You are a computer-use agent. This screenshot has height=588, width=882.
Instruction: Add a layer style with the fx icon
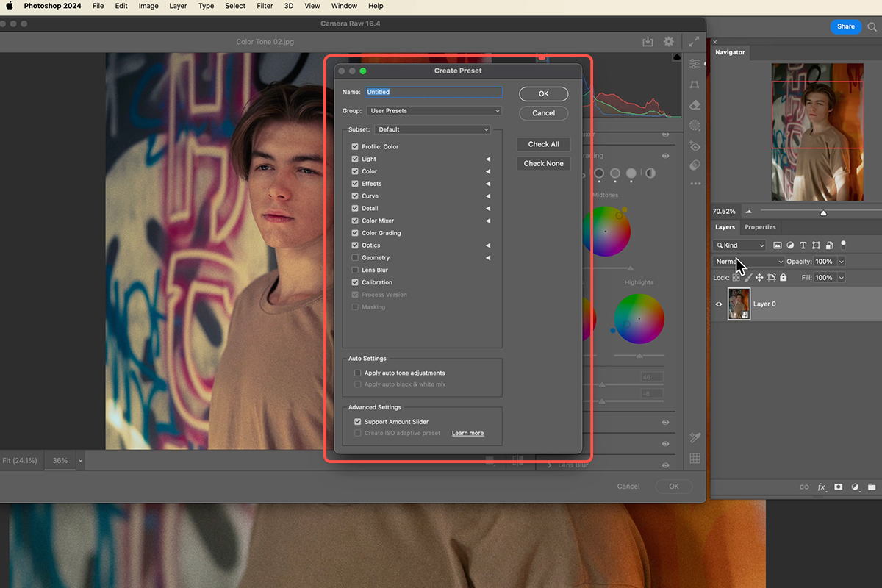[x=821, y=487]
